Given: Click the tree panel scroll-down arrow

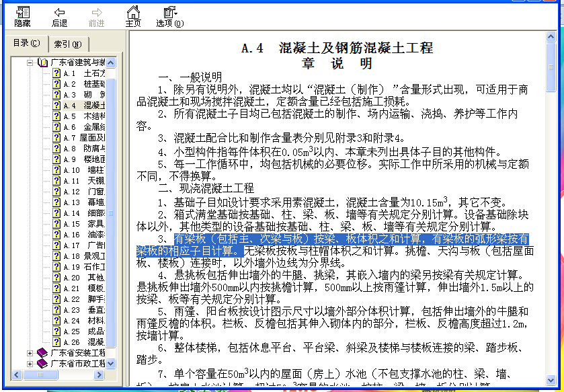Looking at the screenshot, I should tap(111, 363).
